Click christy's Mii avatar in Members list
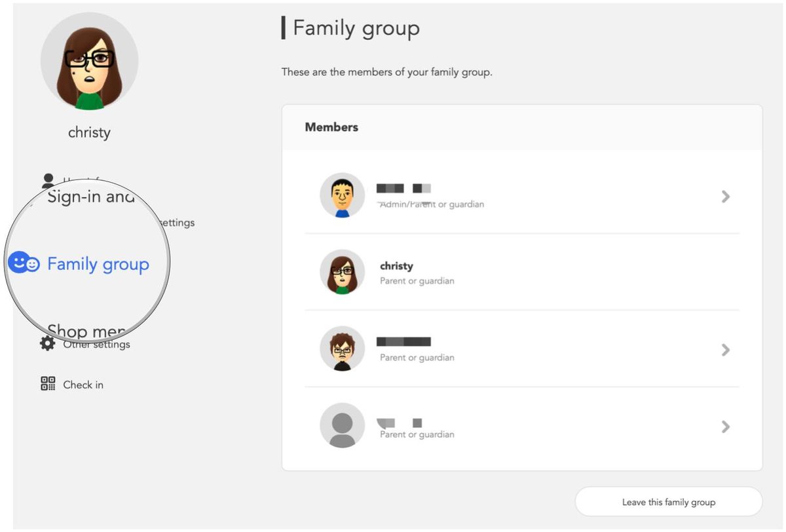Screen dimensions: 786x532 (342, 272)
